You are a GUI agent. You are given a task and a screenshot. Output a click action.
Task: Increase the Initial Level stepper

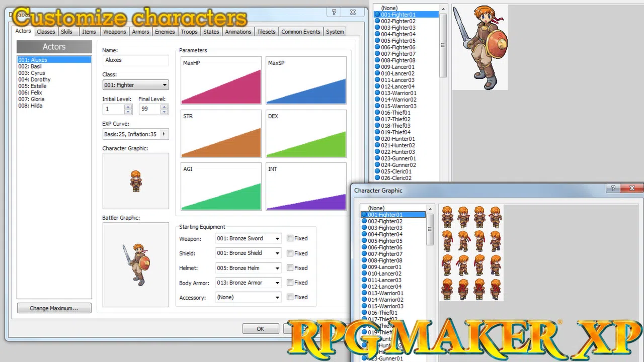pos(128,107)
